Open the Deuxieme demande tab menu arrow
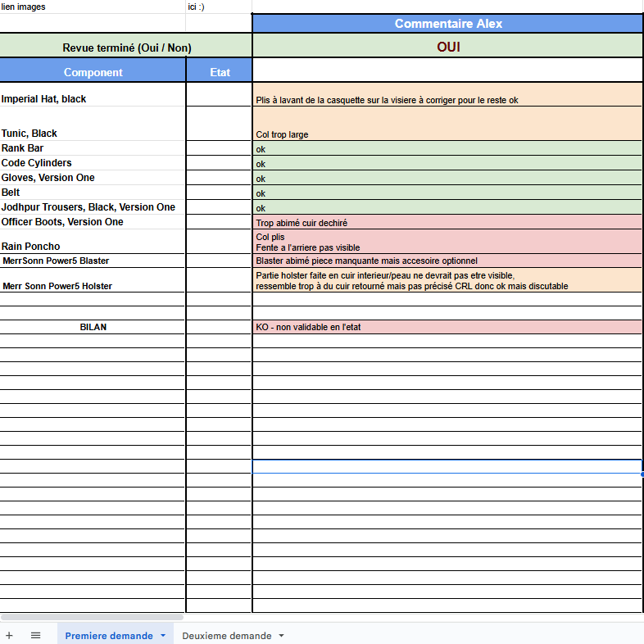Screen dimensions: 644x644 (281, 636)
